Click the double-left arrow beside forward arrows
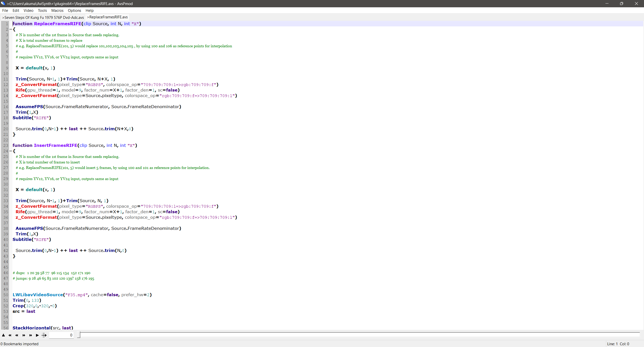Viewport: 644px width, 347px height. tap(17, 335)
